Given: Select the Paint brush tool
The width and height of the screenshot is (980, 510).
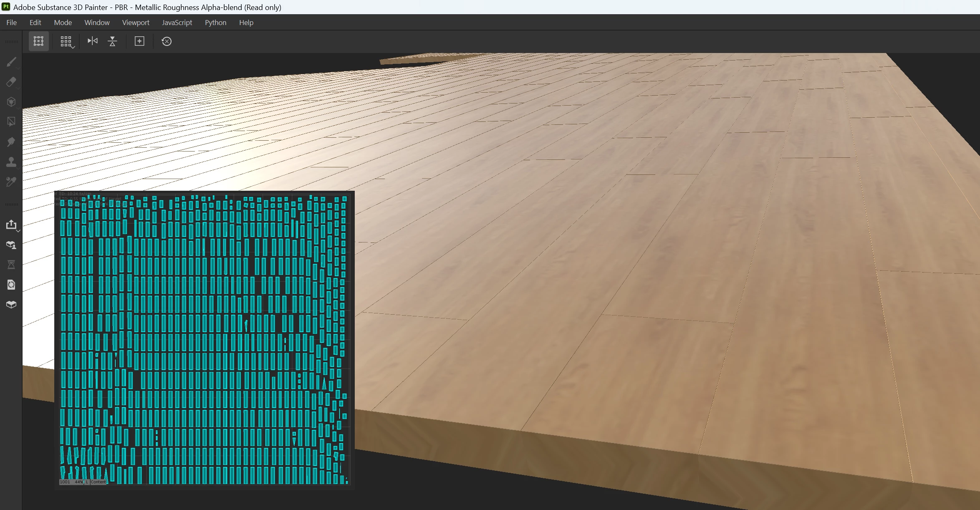Looking at the screenshot, I should click(11, 62).
